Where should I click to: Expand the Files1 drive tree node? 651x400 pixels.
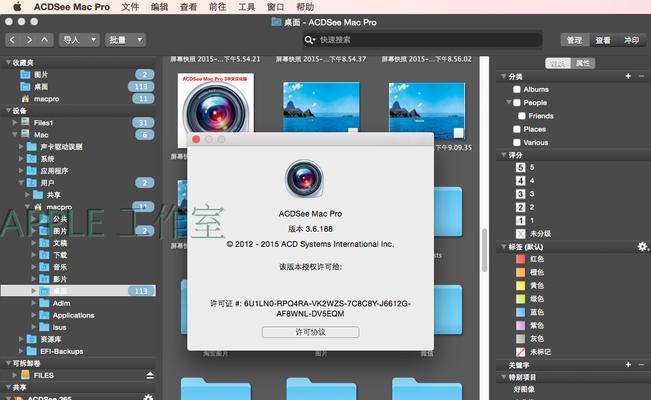[x=15, y=123]
